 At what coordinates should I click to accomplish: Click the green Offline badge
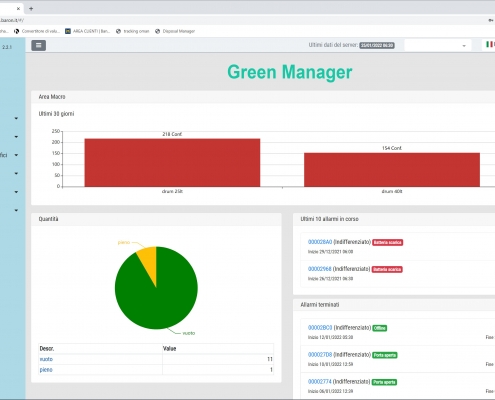[x=380, y=328]
